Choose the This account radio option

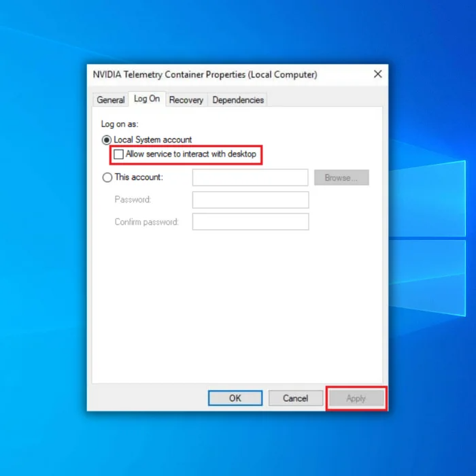click(x=107, y=177)
